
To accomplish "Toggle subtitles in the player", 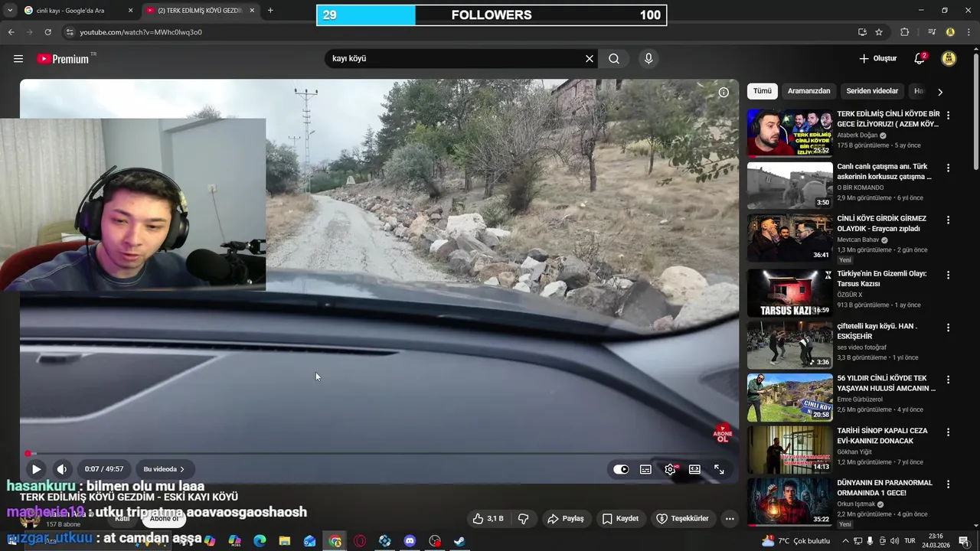I will (x=645, y=470).
